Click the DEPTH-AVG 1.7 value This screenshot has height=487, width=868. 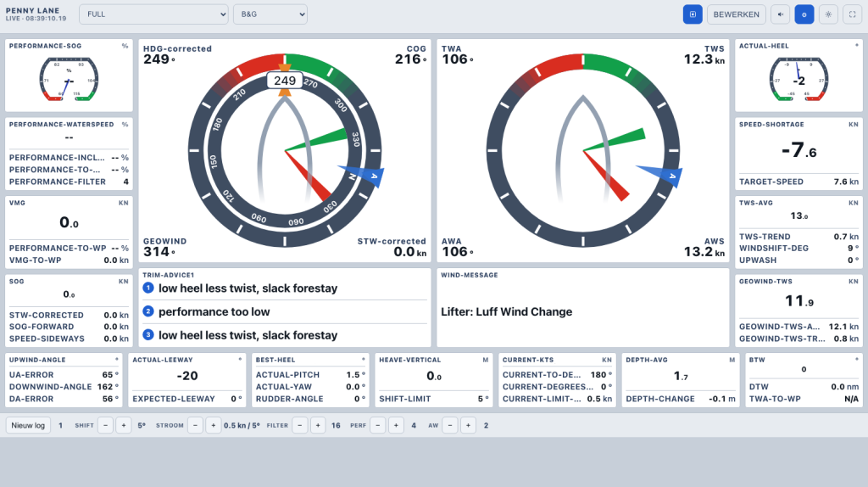pos(681,376)
